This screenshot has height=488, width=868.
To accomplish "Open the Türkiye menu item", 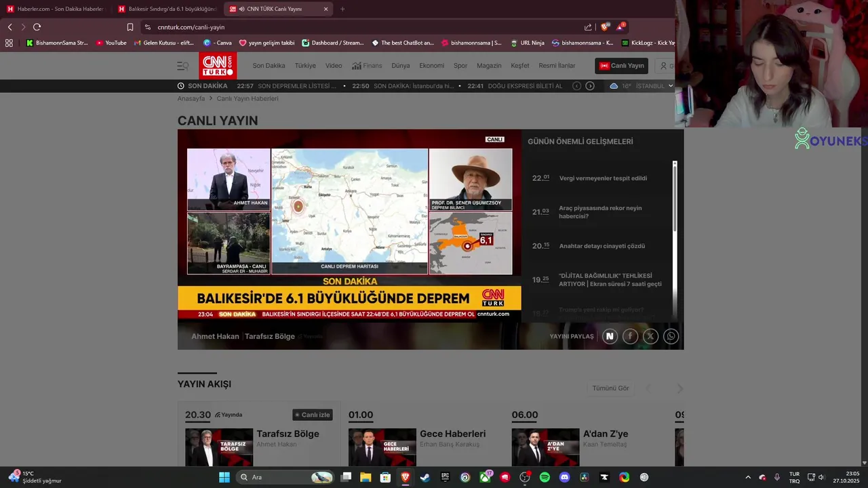I will pos(305,66).
